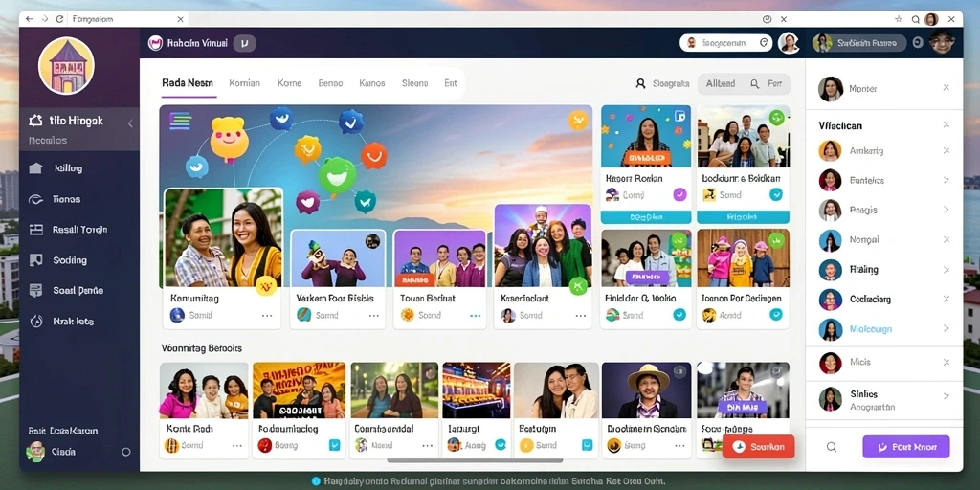Toggle the purple check on Hasen Rodan card
The width and height of the screenshot is (980, 490).
pos(679,194)
